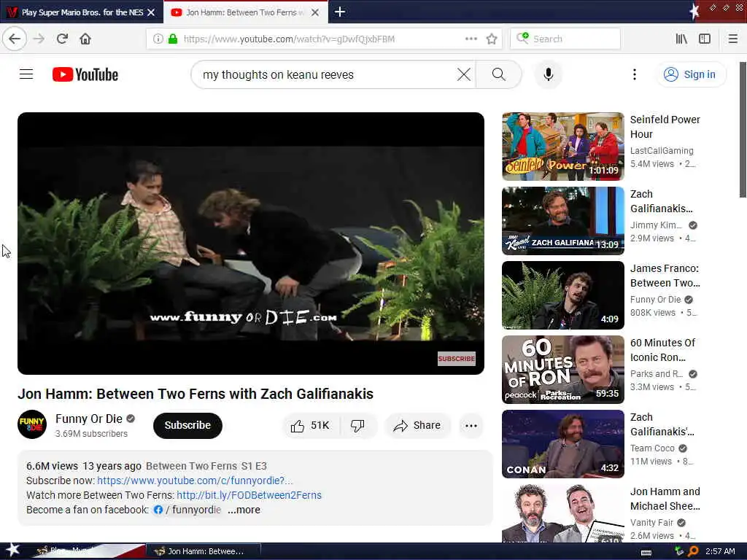
Task: Run search with the magnifier button
Action: (x=498, y=74)
